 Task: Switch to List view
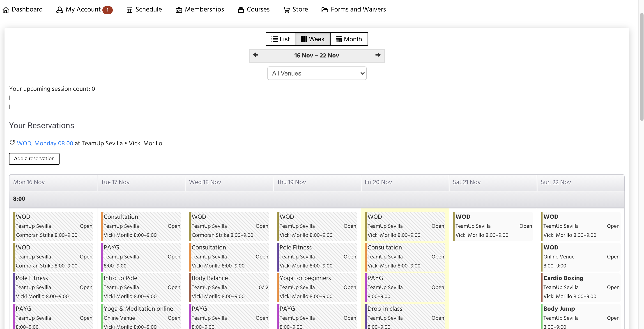[x=280, y=39]
